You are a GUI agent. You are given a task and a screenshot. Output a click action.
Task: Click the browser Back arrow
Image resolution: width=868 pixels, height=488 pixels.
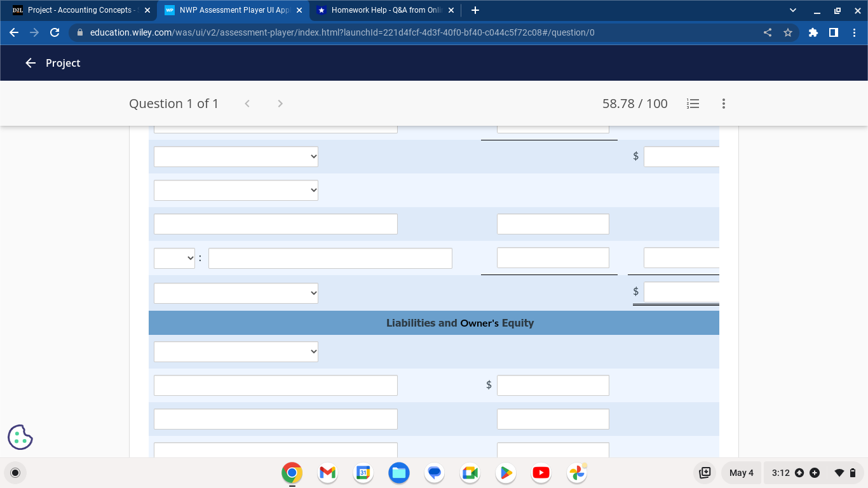pyautogui.click(x=14, y=32)
